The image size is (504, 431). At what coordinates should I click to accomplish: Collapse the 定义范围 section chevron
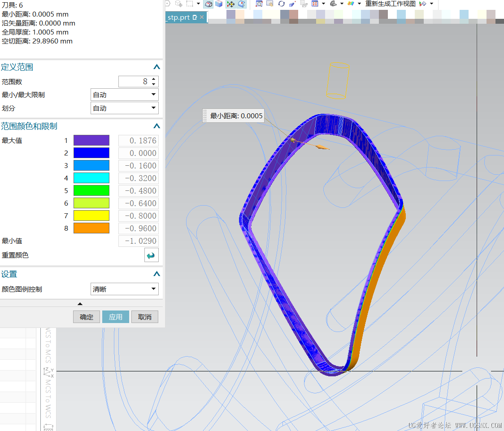tap(156, 67)
